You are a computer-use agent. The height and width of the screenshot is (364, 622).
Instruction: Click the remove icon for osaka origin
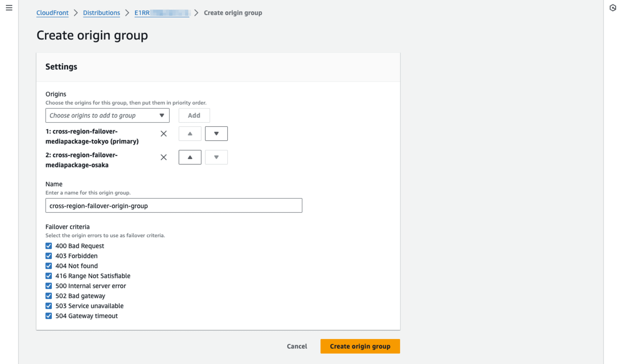tap(163, 157)
